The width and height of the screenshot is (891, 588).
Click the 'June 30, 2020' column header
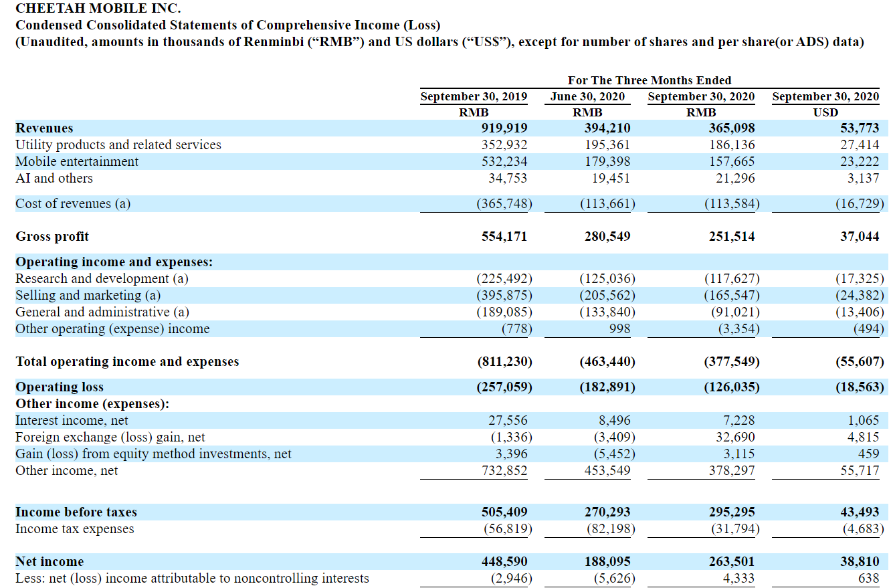coord(588,96)
